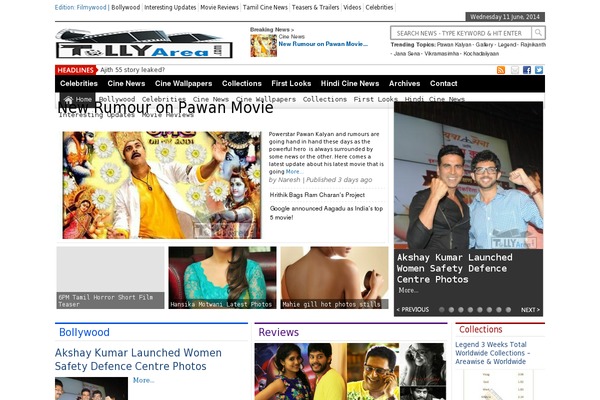The image size is (600, 400).
Task: Open the RSS feed icon
Action: [x=502, y=70]
